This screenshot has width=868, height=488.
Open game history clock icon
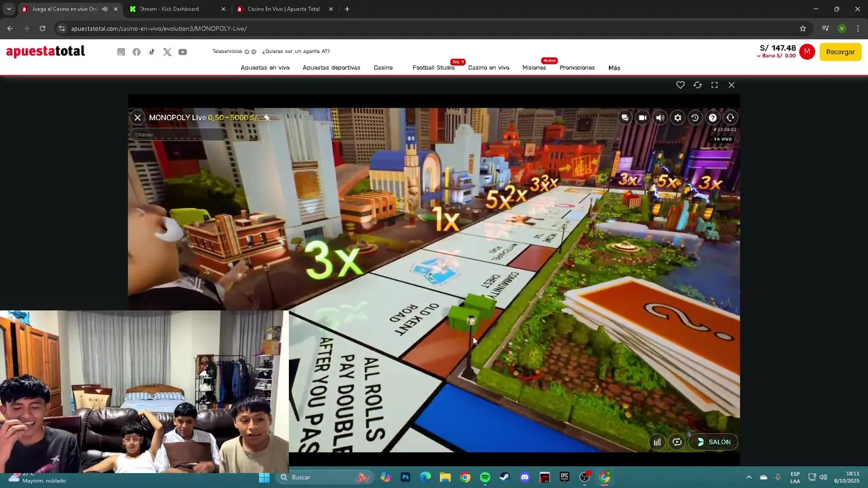tap(694, 118)
